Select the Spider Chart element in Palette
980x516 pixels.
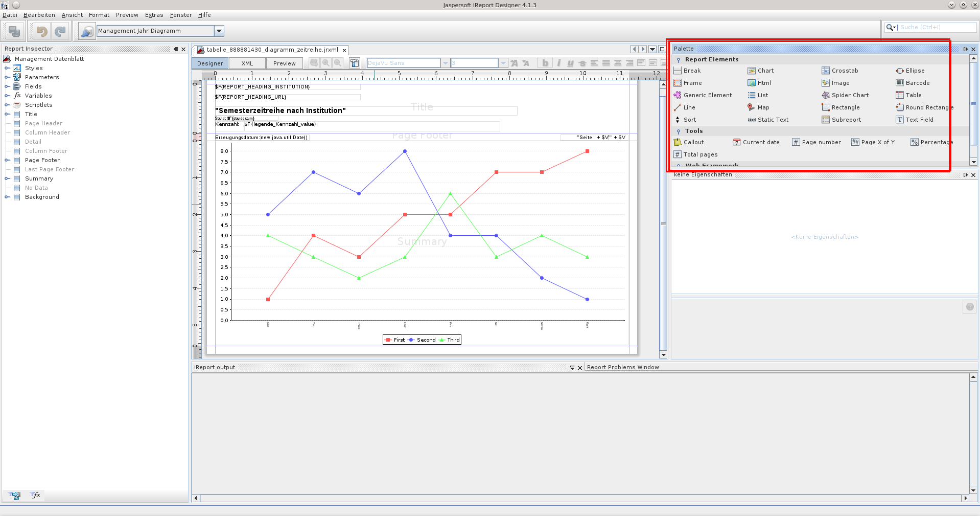[x=845, y=95]
